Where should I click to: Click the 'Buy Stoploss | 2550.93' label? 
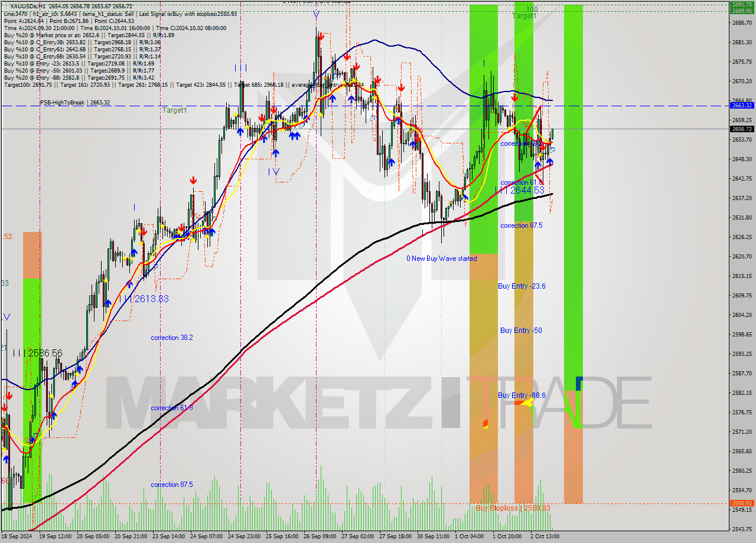[x=513, y=508]
